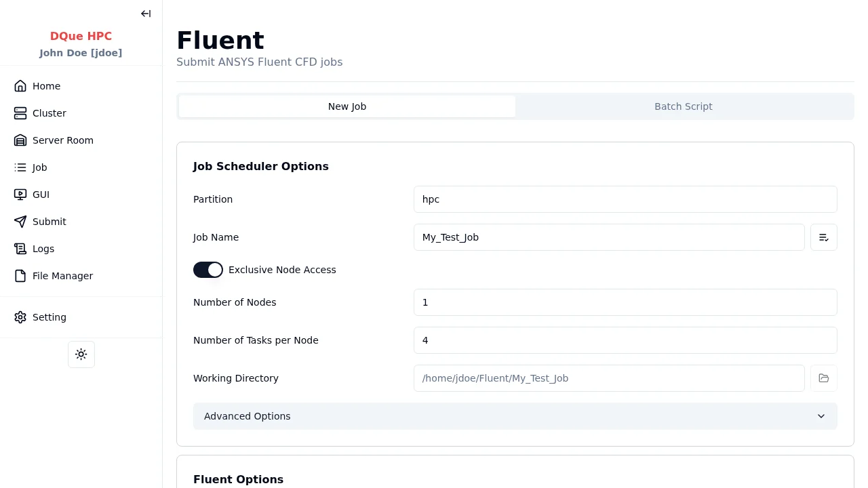Screen dimensions: 868x488
Task: Switch to the Batch Script tab
Action: [683, 106]
